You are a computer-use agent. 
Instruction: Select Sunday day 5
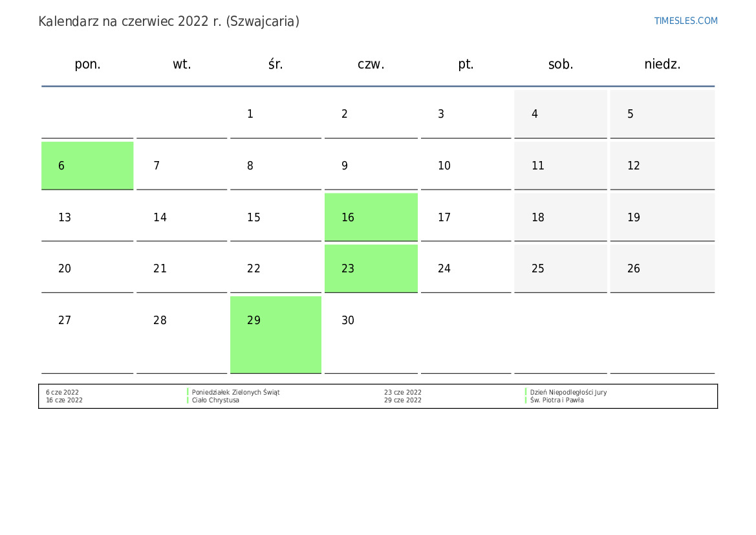point(662,114)
